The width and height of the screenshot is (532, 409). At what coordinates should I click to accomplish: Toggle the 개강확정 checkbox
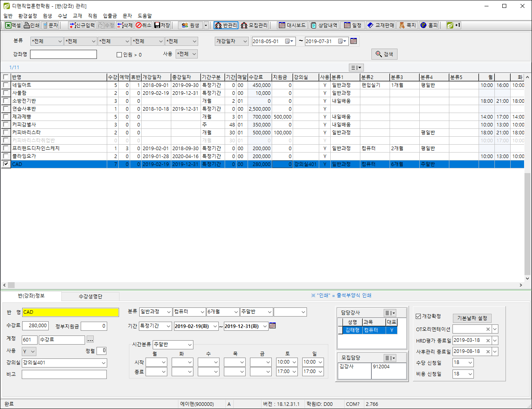point(418,316)
